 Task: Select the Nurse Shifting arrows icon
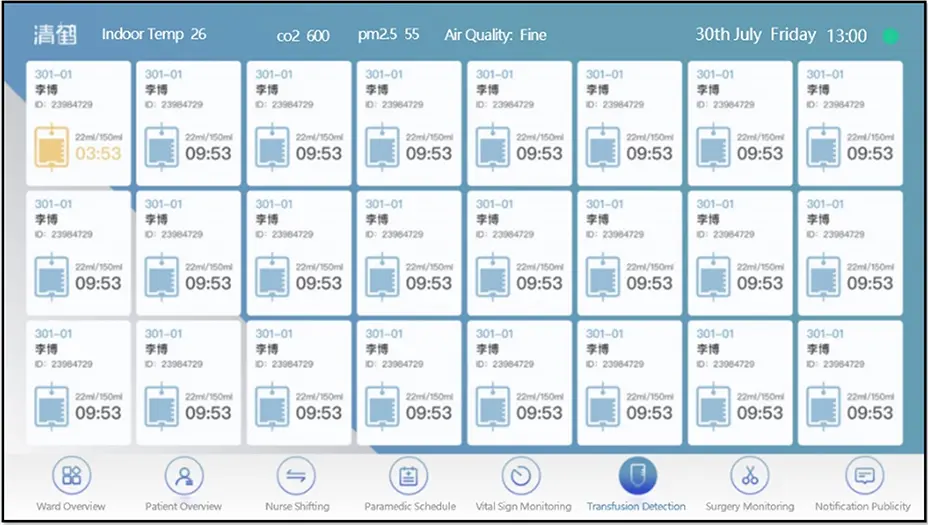click(x=295, y=477)
